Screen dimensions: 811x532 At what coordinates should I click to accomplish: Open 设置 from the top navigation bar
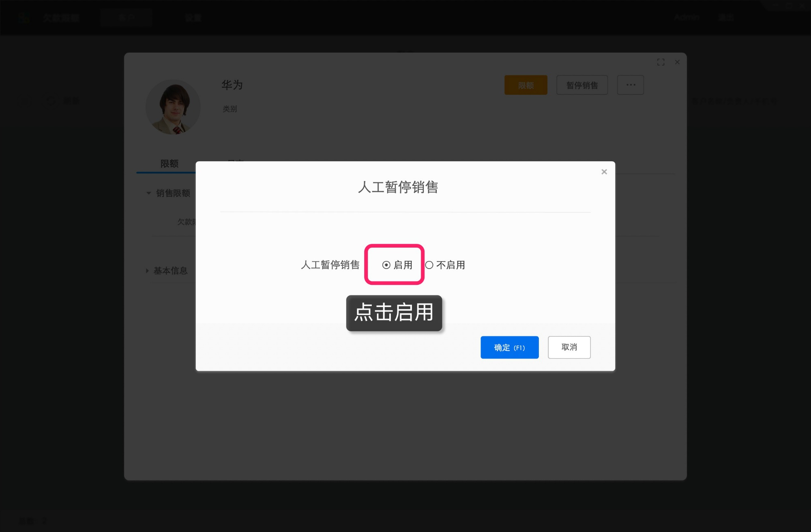tap(193, 17)
